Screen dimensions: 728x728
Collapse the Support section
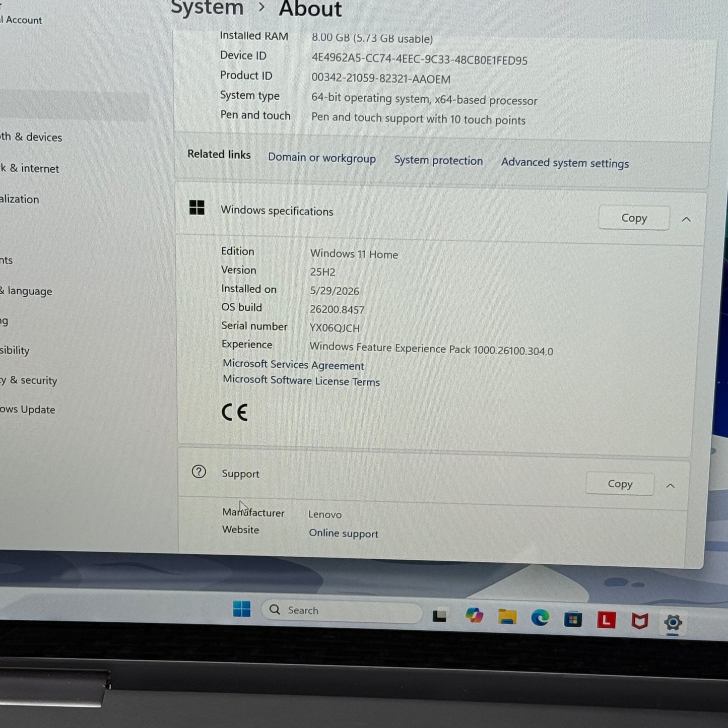670,486
